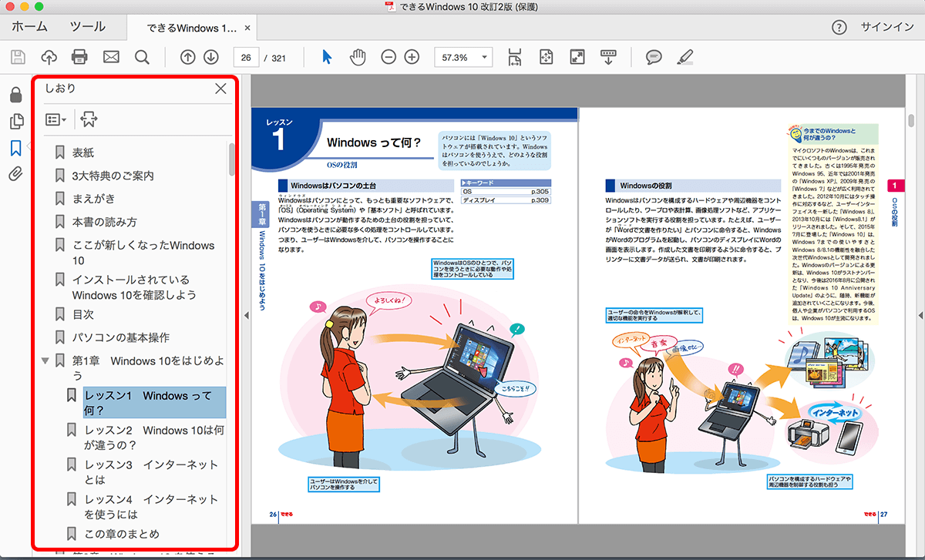Zoom in with the plus button

[412, 57]
